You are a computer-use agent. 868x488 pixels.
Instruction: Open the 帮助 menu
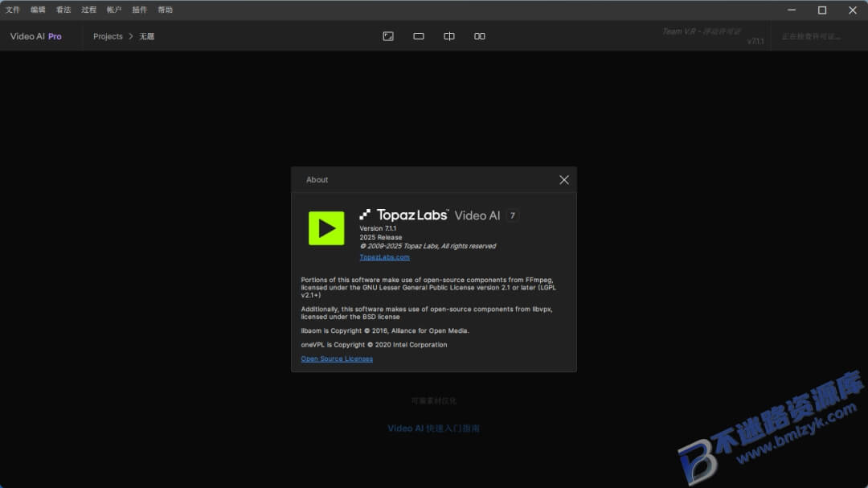[x=165, y=10]
